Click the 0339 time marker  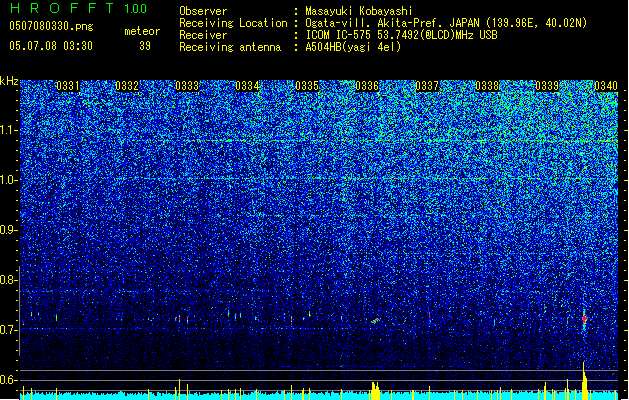coord(547,86)
